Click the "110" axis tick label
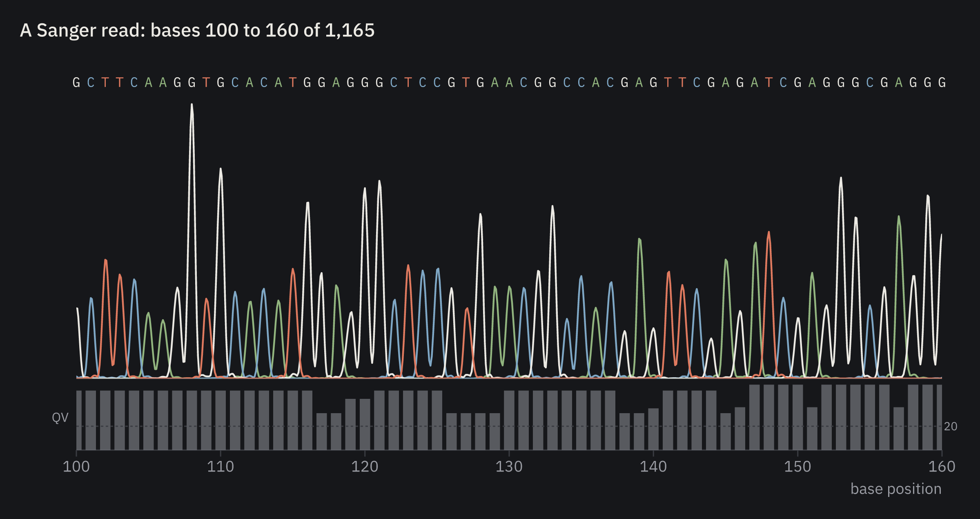The image size is (980, 519). point(220,467)
